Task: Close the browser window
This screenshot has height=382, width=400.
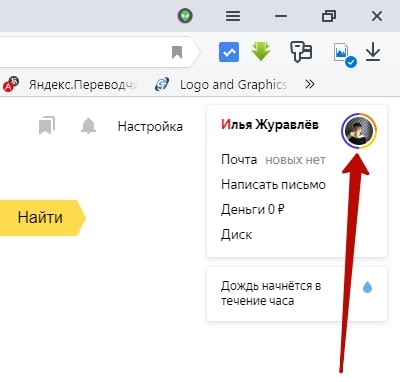Action: click(377, 16)
